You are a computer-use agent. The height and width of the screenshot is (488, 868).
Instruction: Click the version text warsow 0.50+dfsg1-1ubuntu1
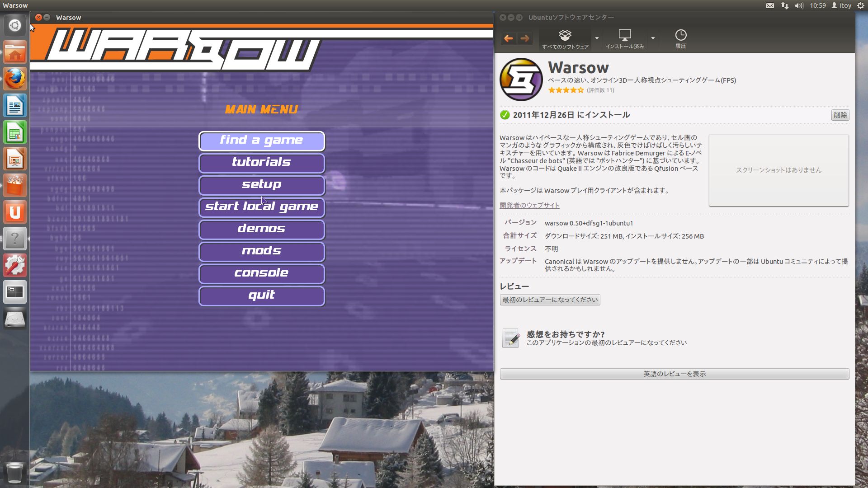589,223
